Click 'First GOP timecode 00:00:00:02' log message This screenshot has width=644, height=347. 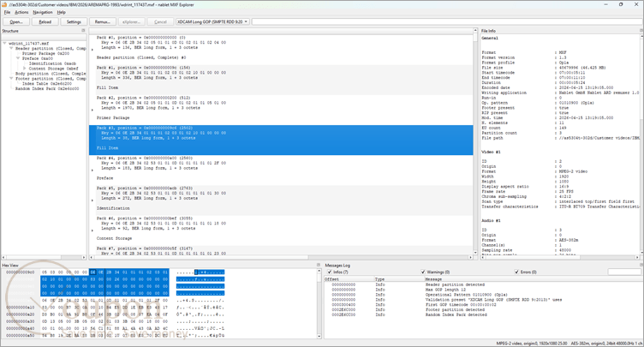pyautogui.click(x=461, y=305)
